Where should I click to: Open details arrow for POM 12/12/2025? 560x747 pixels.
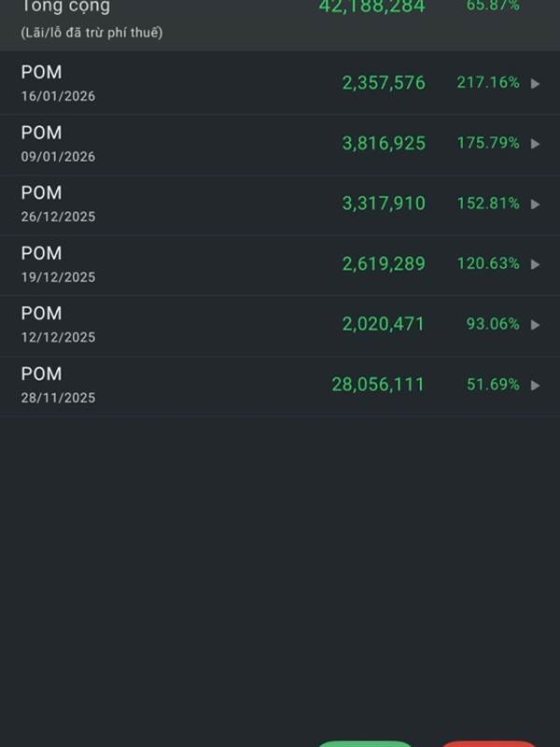pos(536,325)
